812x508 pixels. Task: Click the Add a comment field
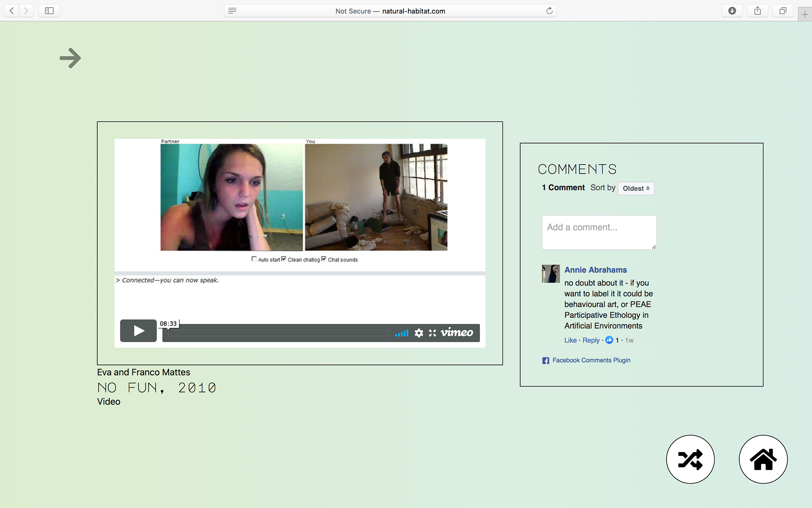tap(599, 232)
